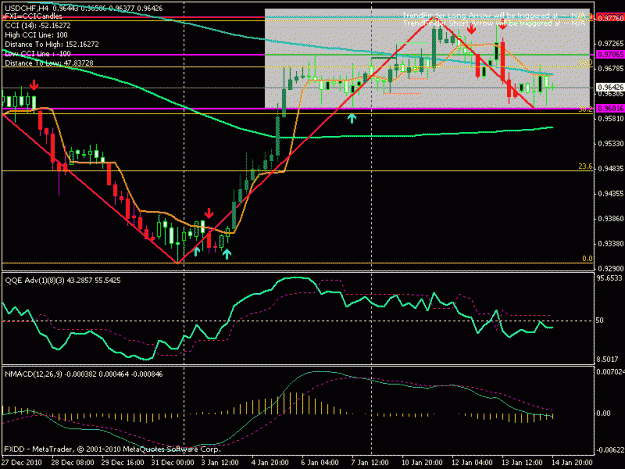Click the 6 Jan 04:00 time label
625x469 pixels.
click(320, 463)
